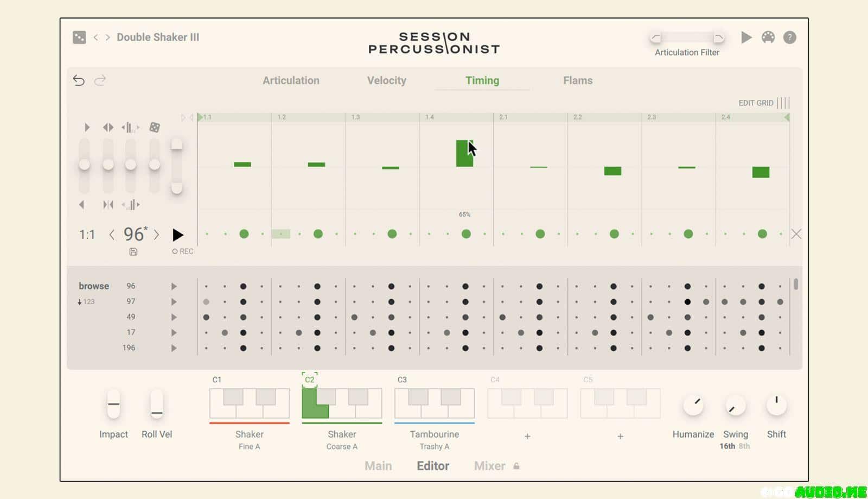Viewport: 868px width, 499px height.
Task: Set swing to 16th
Action: pos(727,446)
